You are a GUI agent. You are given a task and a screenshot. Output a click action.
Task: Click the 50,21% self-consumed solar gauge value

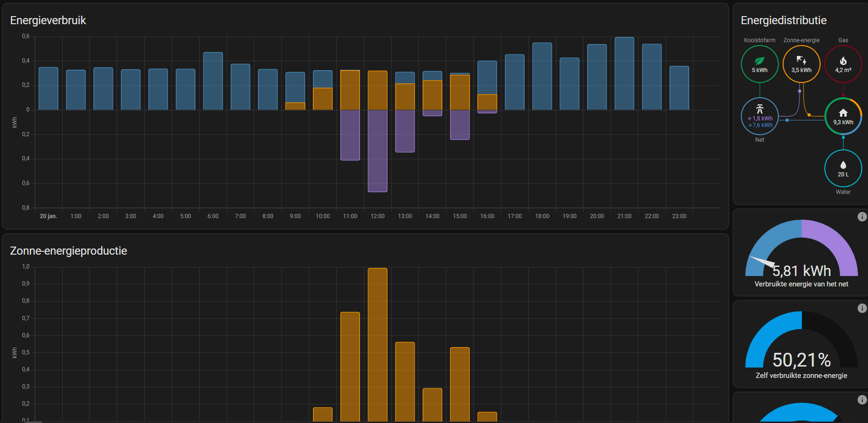pos(801,360)
